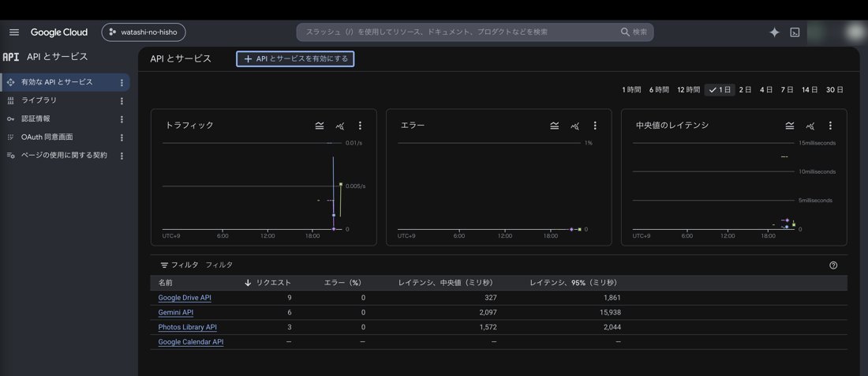Open the Gemini API link
Screen dimensions: 868x376
tap(175, 312)
